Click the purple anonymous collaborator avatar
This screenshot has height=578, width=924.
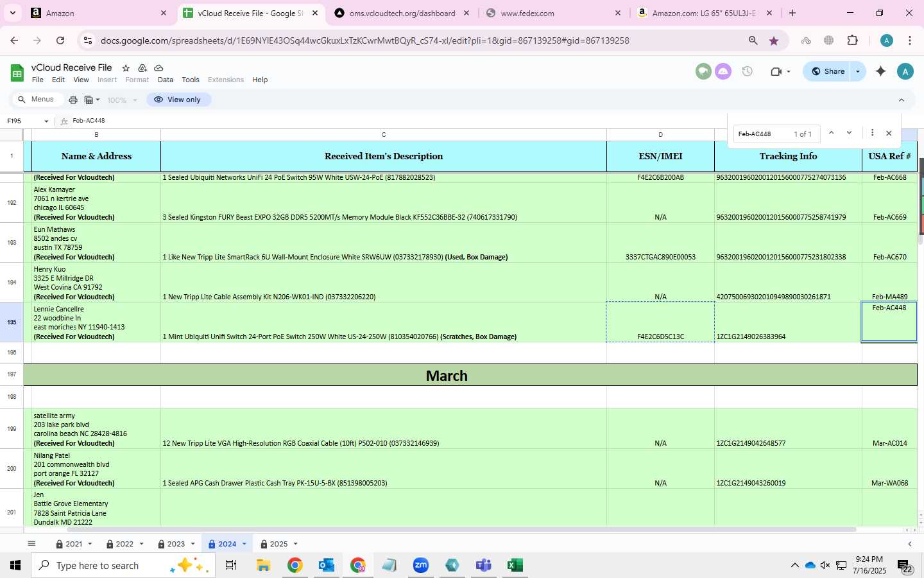point(723,71)
